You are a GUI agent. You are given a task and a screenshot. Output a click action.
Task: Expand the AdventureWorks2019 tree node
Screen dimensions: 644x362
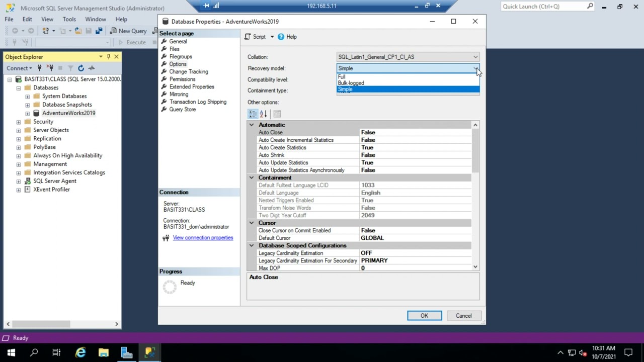[x=28, y=113]
